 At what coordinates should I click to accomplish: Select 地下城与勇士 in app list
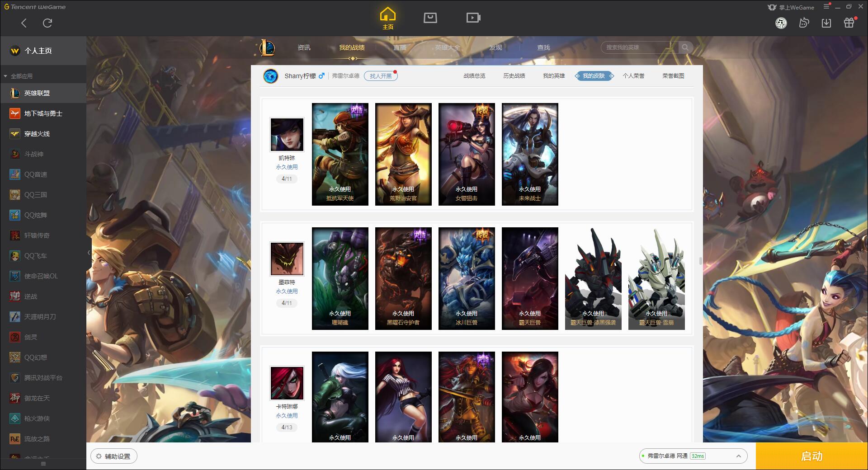tap(43, 113)
